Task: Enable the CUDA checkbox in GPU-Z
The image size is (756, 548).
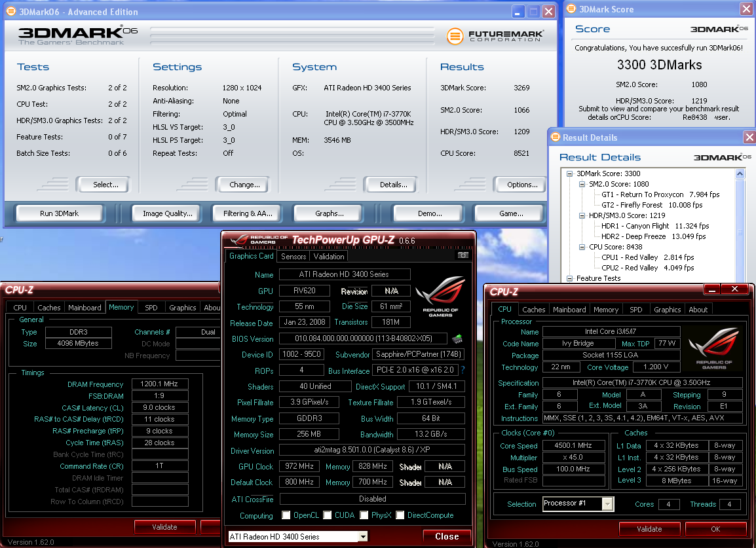Action: [328, 515]
